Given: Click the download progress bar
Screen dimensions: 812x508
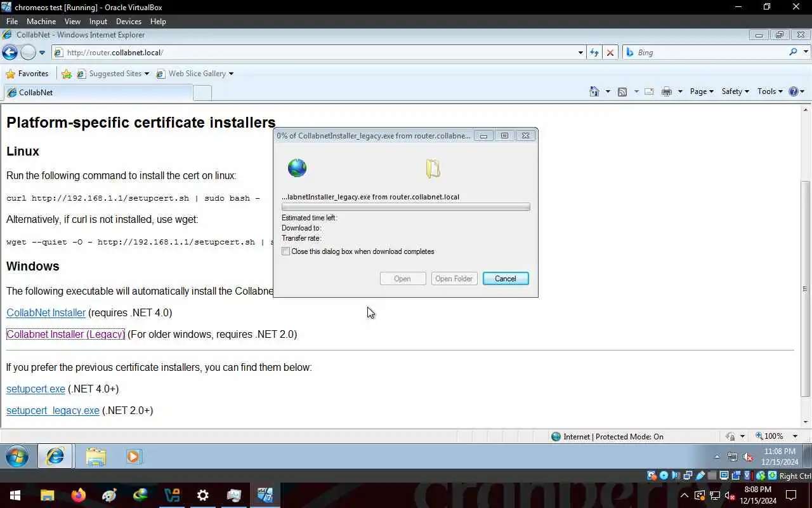Looking at the screenshot, I should click(x=406, y=207).
